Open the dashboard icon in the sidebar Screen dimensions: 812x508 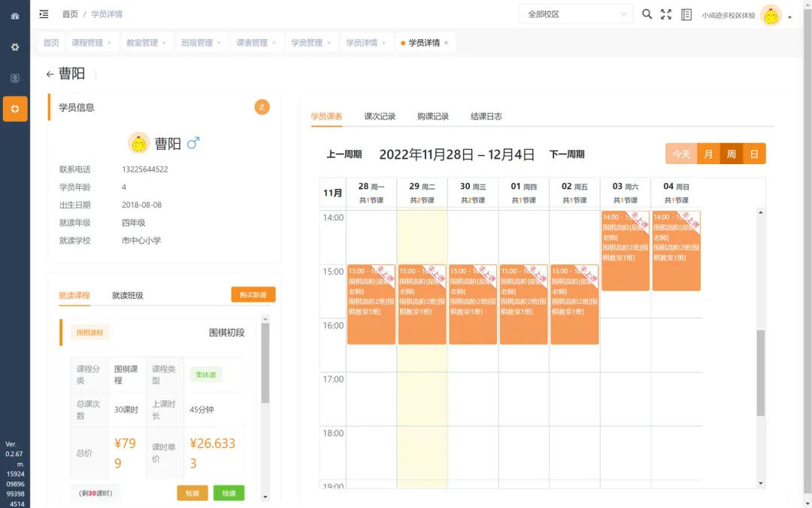[x=15, y=16]
